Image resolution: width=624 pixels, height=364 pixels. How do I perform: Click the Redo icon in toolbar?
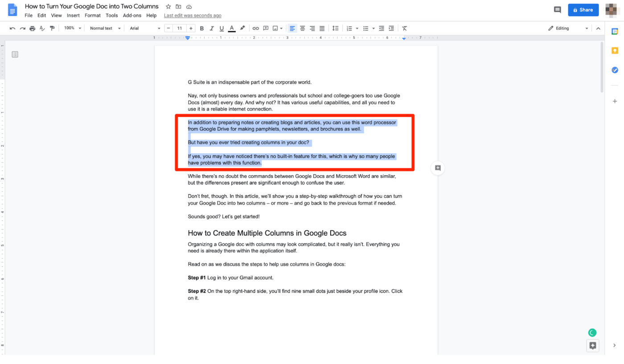(x=22, y=28)
